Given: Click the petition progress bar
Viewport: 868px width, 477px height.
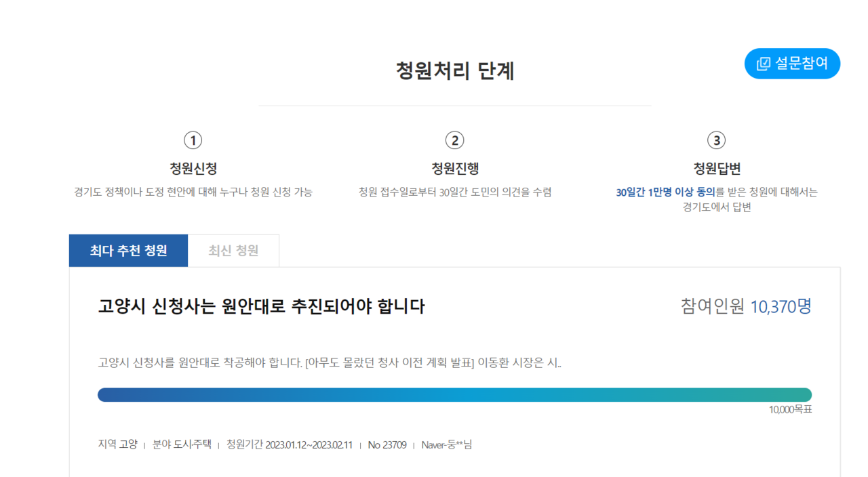Looking at the screenshot, I should click(x=454, y=394).
